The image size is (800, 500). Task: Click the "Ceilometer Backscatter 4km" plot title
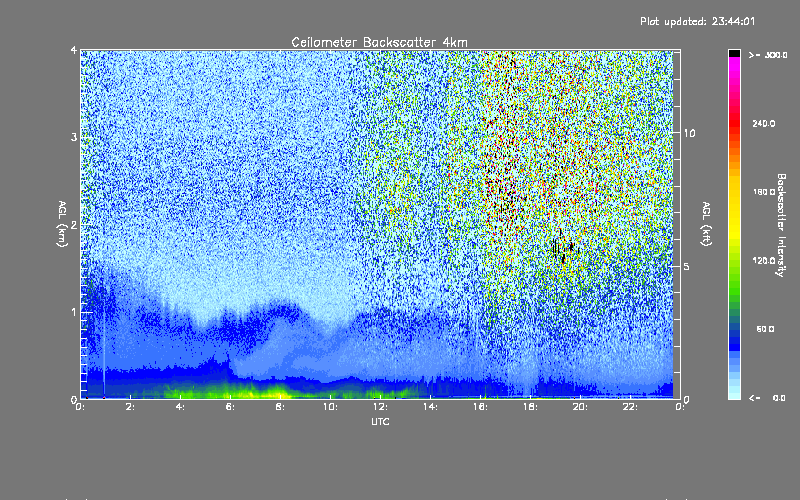(379, 42)
